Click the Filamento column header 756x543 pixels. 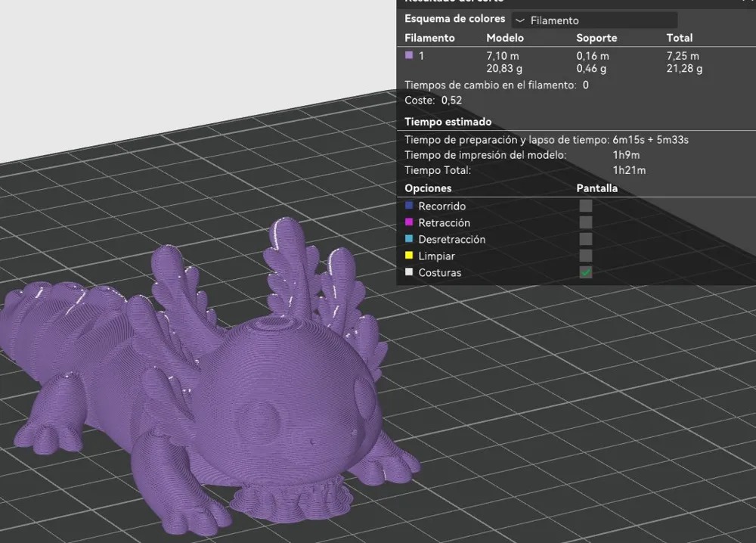coord(429,38)
